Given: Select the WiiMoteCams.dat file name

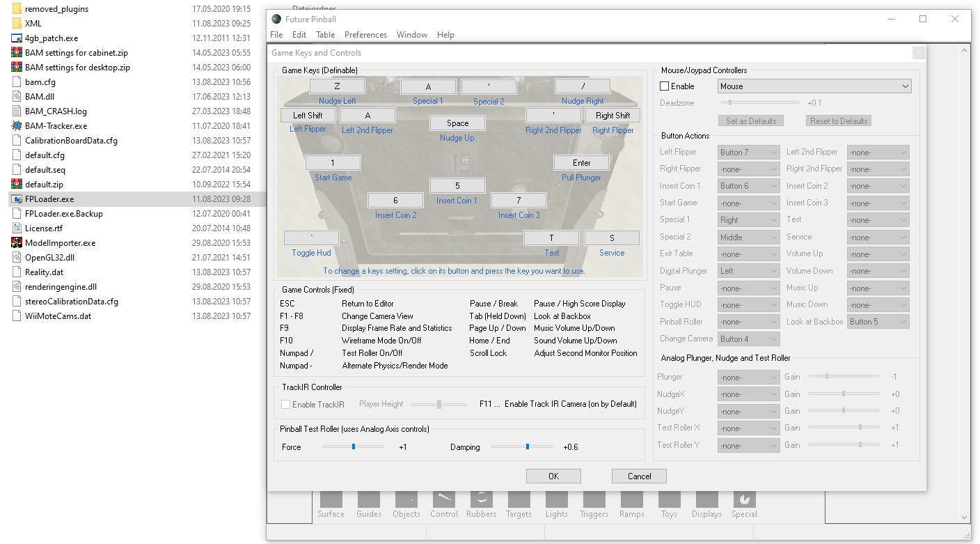Looking at the screenshot, I should [58, 316].
